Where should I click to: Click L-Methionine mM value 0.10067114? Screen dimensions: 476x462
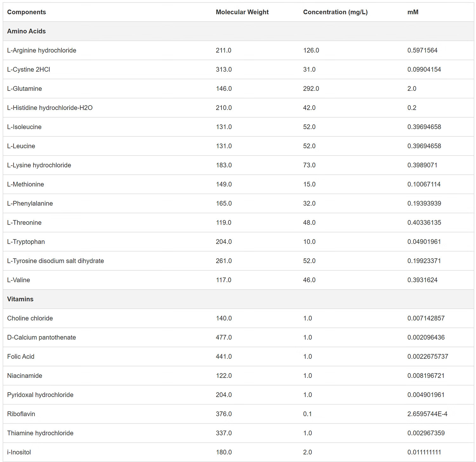pos(424,184)
